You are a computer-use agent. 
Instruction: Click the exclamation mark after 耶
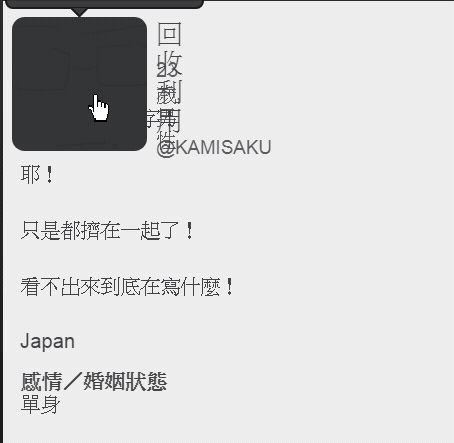(x=50, y=175)
